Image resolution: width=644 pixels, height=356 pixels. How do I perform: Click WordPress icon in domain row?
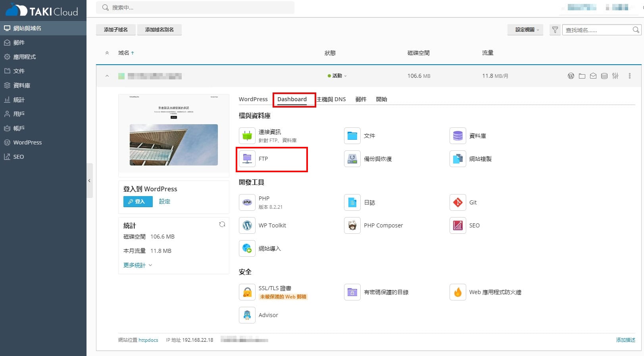coord(571,76)
